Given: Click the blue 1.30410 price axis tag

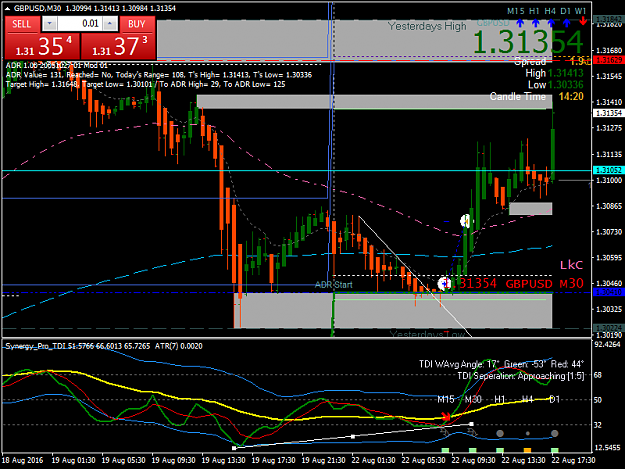Looking at the screenshot, I should [x=608, y=292].
